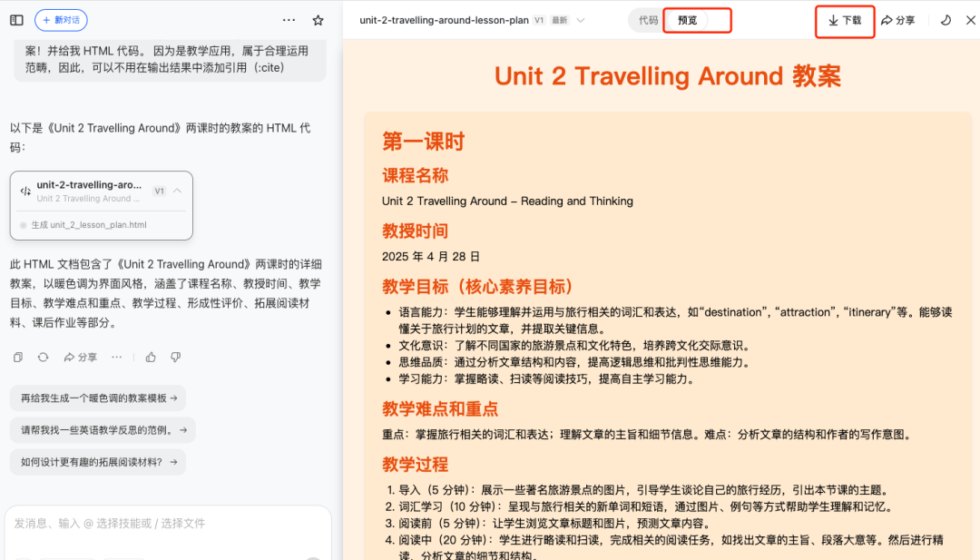Download the lesson plan via 下载

(x=844, y=19)
